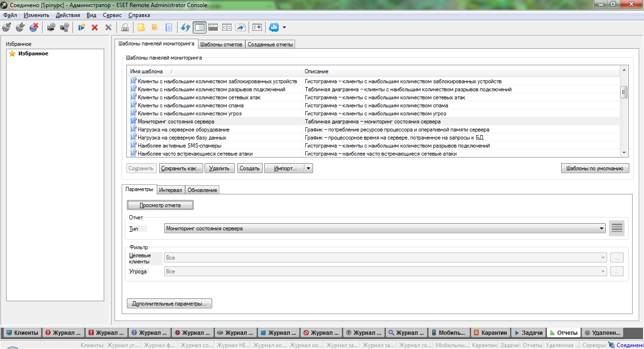Open the dropdown arrow beside the chart icon
This screenshot has height=349, width=644.
[x=284, y=27]
